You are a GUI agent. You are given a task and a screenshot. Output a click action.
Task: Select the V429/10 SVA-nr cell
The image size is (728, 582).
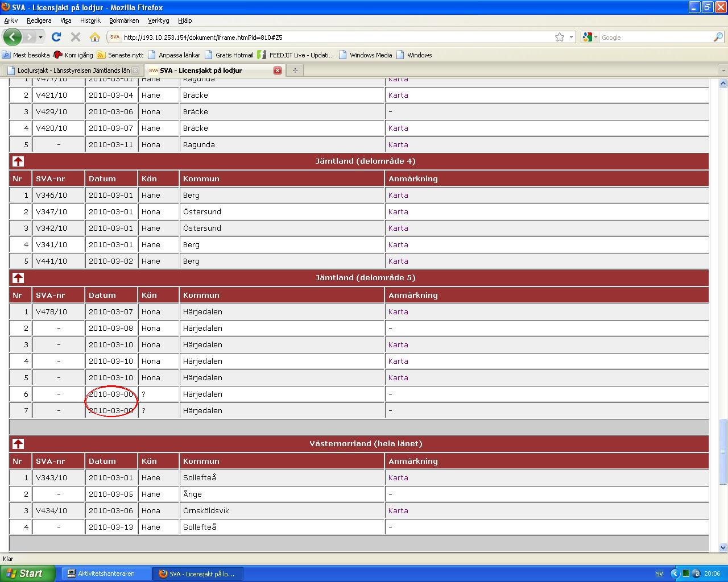pos(59,112)
